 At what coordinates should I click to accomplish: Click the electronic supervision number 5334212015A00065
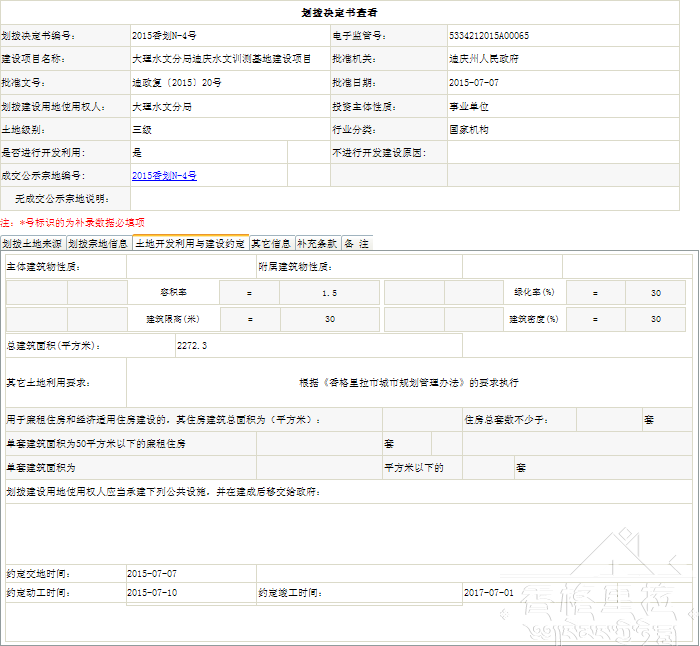(490, 36)
